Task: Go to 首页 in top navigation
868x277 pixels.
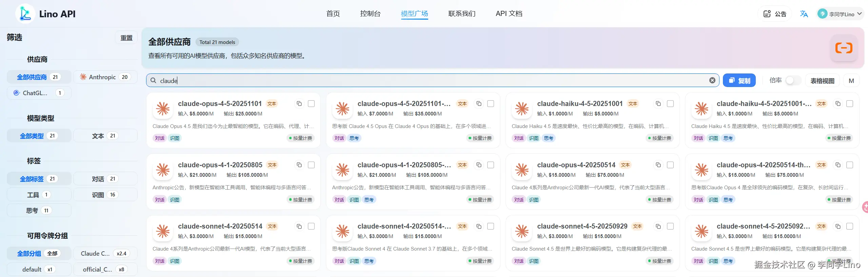Action: [x=333, y=14]
